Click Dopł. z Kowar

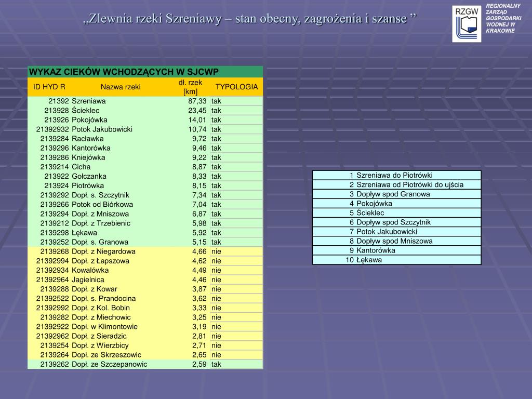click(95, 289)
